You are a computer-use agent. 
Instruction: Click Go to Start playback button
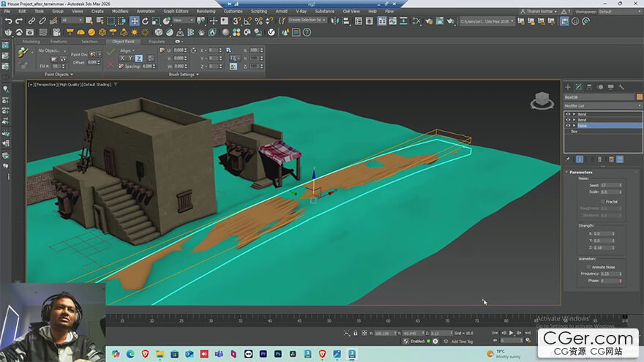(495, 333)
